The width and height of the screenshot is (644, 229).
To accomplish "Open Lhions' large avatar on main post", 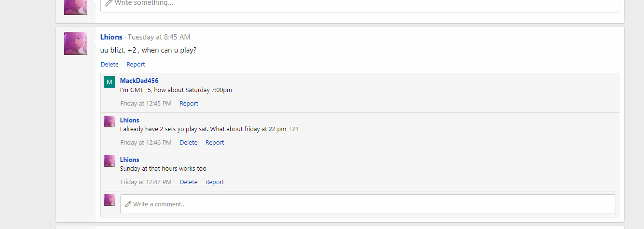I will click(76, 43).
